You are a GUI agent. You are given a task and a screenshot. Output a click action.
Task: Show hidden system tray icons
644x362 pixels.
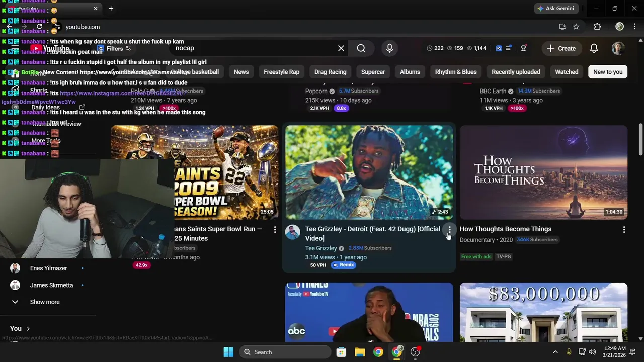[555, 352]
